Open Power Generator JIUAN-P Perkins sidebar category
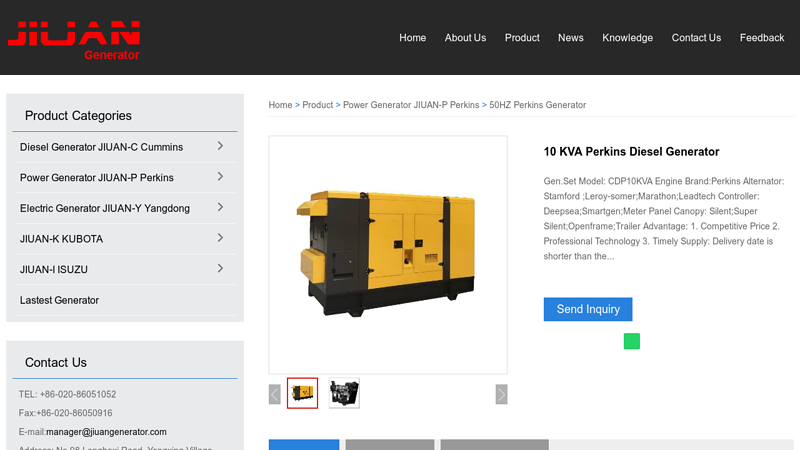 (x=96, y=178)
